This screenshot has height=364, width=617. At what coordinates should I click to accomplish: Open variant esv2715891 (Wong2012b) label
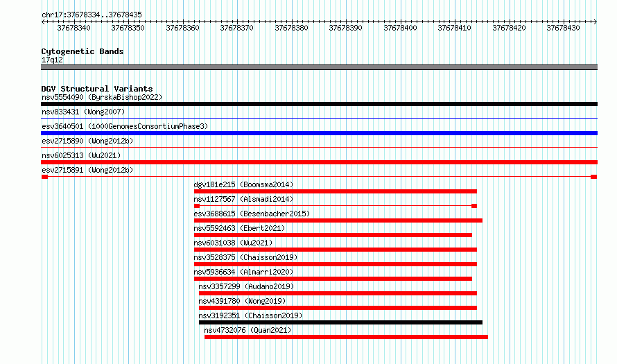click(x=87, y=170)
